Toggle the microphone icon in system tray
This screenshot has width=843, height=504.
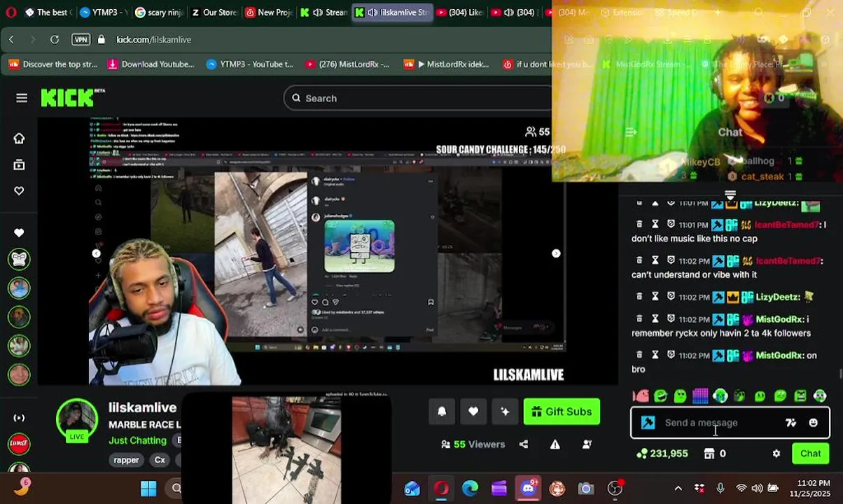(x=720, y=489)
